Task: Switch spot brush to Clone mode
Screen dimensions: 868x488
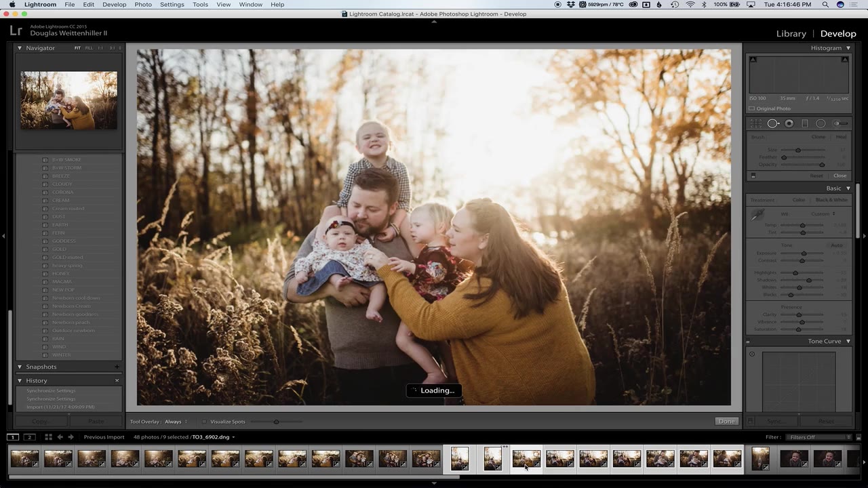Action: [818, 138]
